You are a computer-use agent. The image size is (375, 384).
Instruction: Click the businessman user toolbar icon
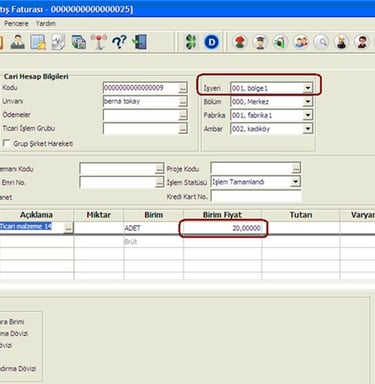[x=17, y=42]
